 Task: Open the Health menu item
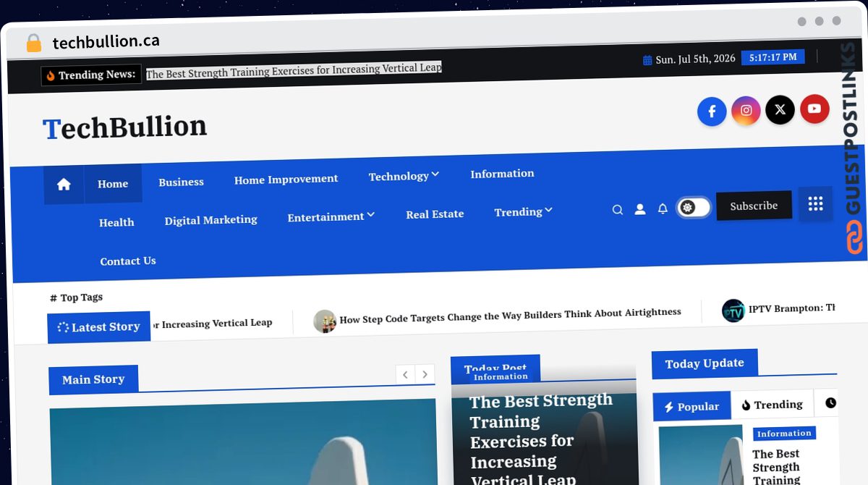(x=116, y=222)
